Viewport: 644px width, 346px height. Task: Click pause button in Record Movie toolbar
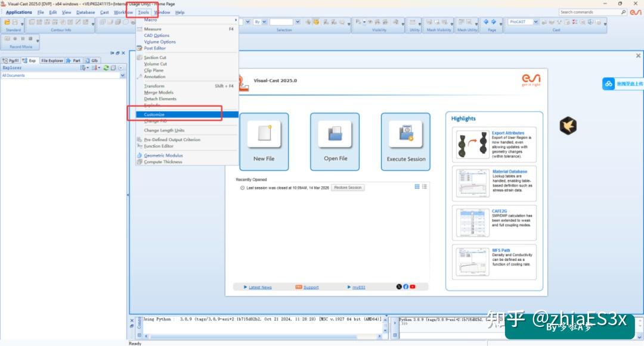pyautogui.click(x=23, y=39)
